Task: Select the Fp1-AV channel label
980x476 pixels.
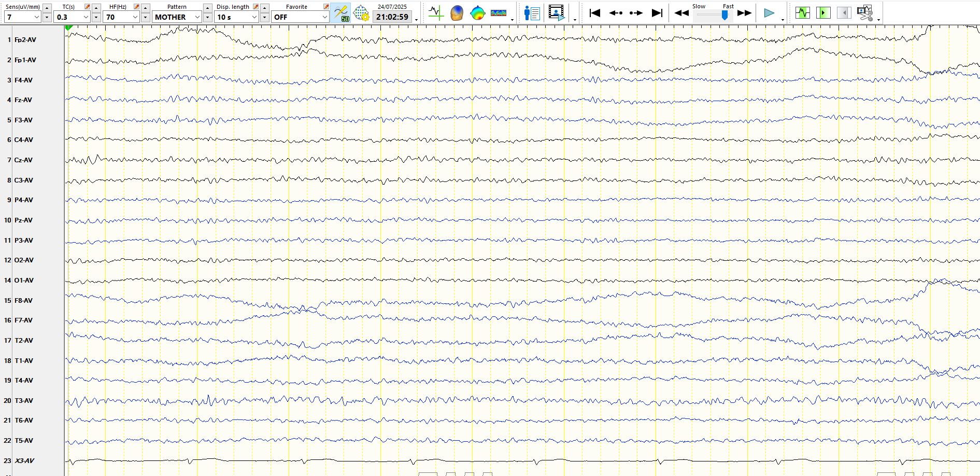Action: 25,60
